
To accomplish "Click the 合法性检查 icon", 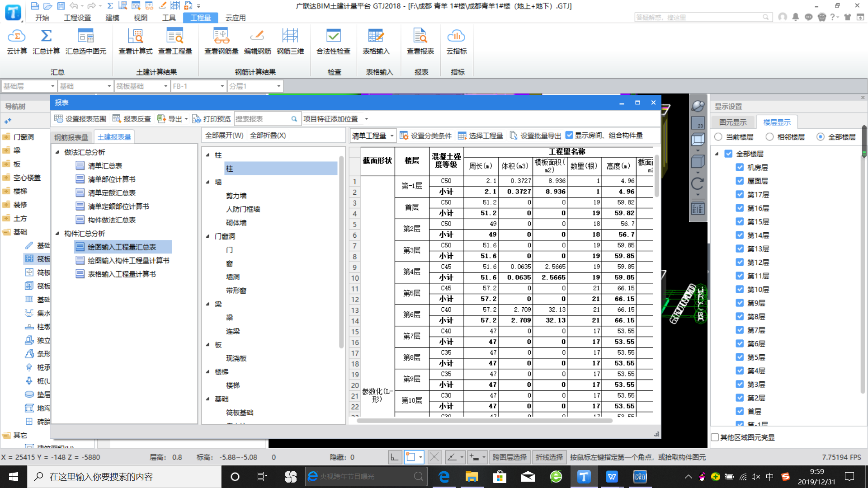I will pos(333,36).
